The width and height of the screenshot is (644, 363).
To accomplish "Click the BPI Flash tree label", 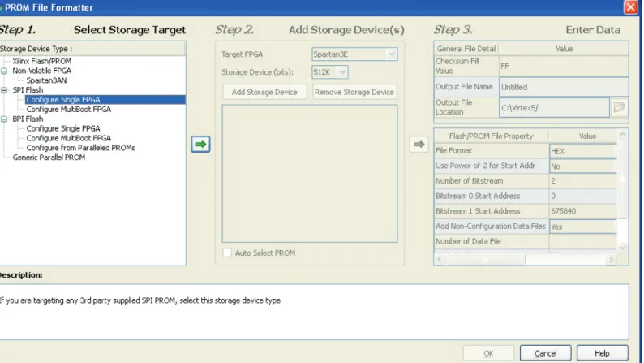I will click(28, 119).
